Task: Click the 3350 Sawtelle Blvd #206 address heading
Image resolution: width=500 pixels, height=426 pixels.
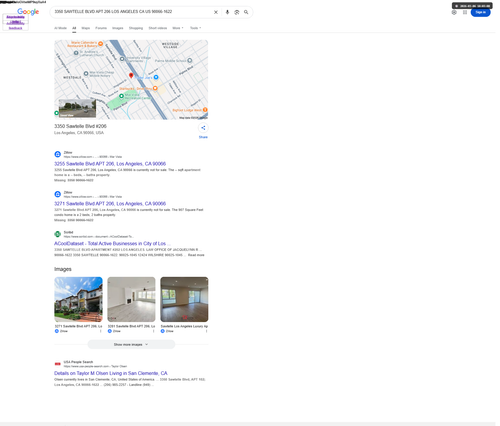Action: (x=80, y=126)
